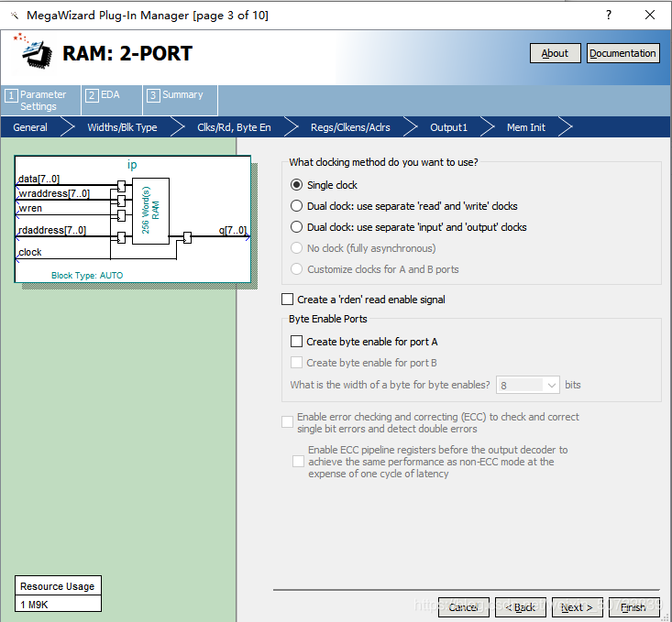Go to the General step
672x622 pixels.
(30, 127)
